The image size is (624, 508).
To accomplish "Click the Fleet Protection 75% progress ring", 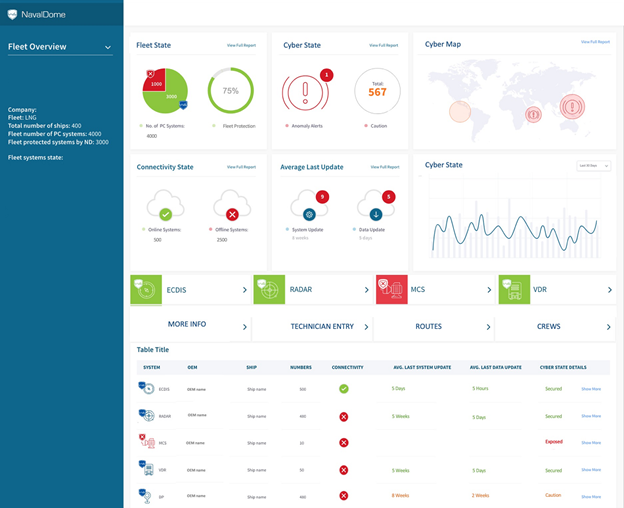I will point(230,91).
